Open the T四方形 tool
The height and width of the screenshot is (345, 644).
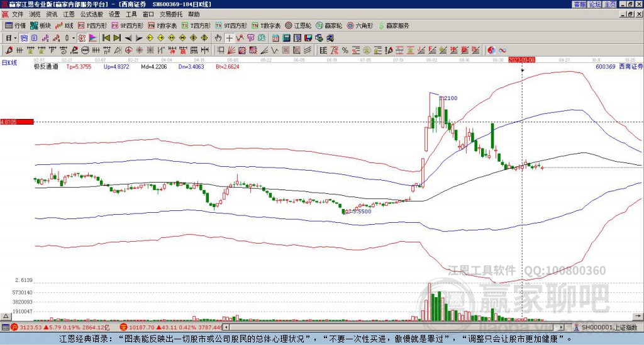(x=196, y=25)
